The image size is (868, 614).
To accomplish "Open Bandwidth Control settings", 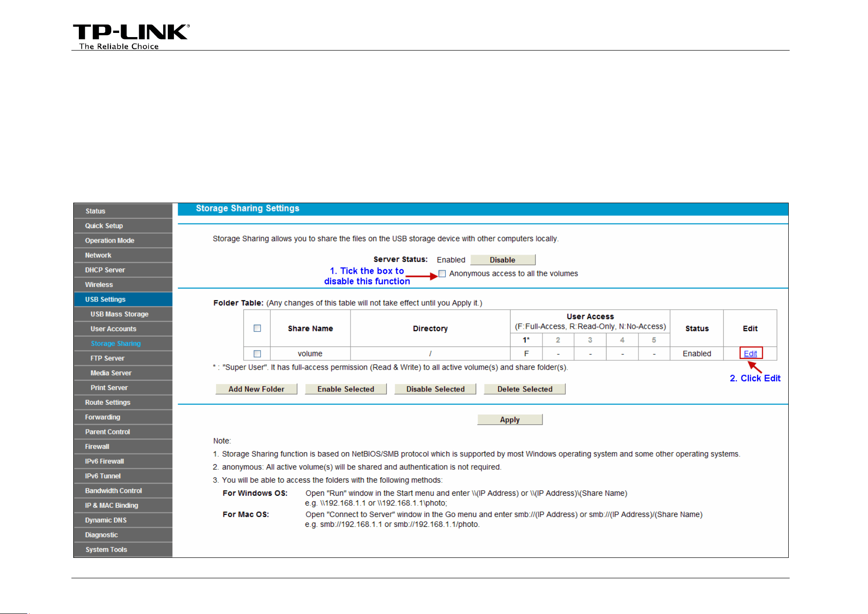I will tap(123, 491).
